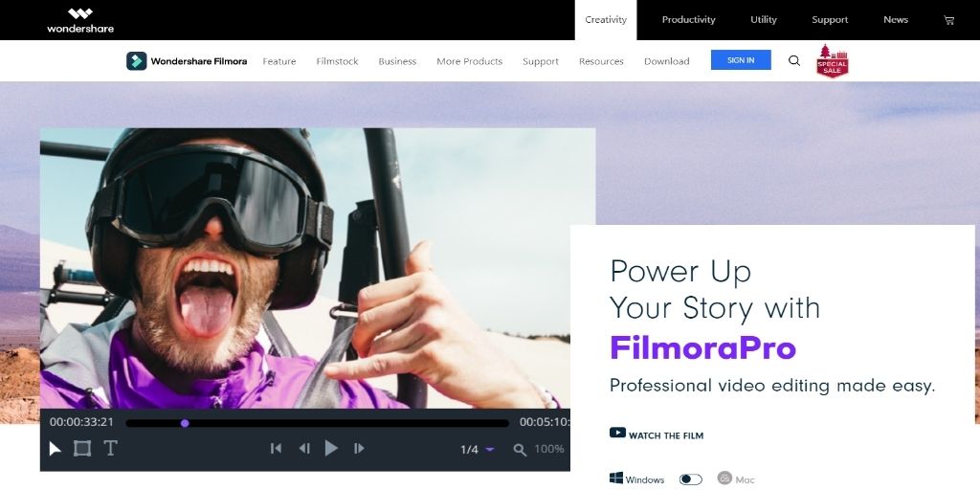The height and width of the screenshot is (490, 980).
Task: Switch to the Creativity tab
Action: click(606, 20)
